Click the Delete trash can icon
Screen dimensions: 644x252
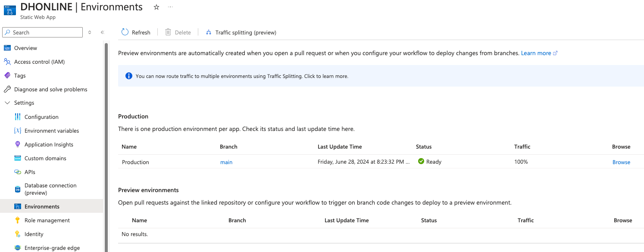click(x=168, y=32)
